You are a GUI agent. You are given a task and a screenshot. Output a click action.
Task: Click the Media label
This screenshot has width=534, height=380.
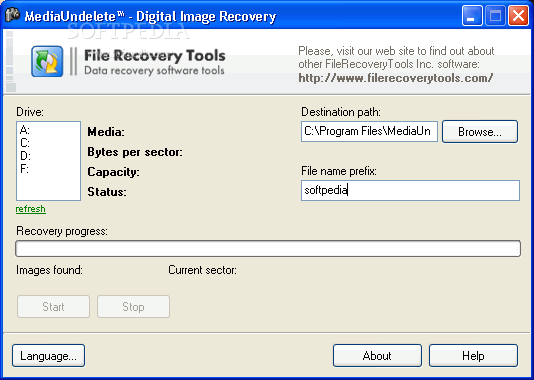(x=106, y=132)
